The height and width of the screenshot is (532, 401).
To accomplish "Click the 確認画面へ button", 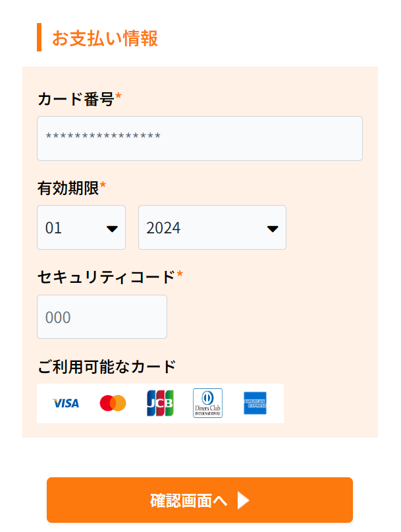I will [x=200, y=500].
